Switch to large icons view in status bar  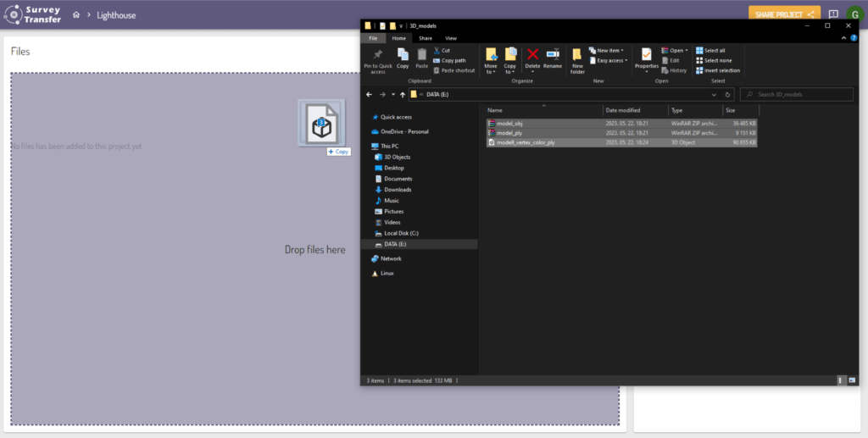click(852, 380)
